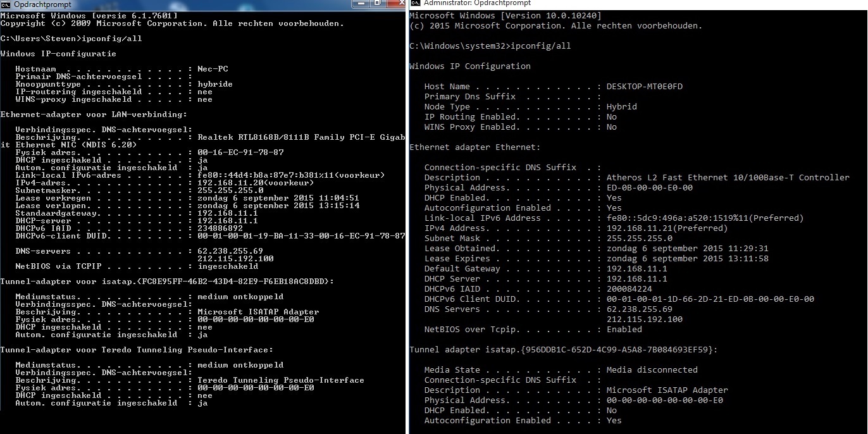The height and width of the screenshot is (434, 868).
Task: Click the Administrator: Opdrachtprompt window system icon
Action: pos(415,4)
